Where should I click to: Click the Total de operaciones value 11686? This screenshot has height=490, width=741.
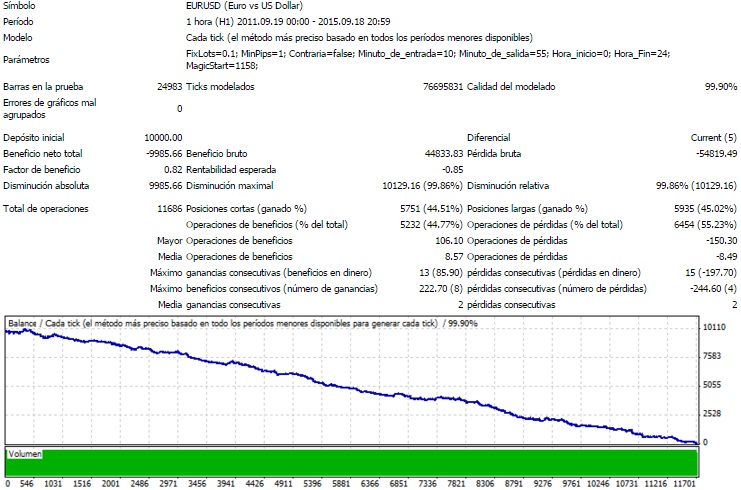click(x=165, y=208)
